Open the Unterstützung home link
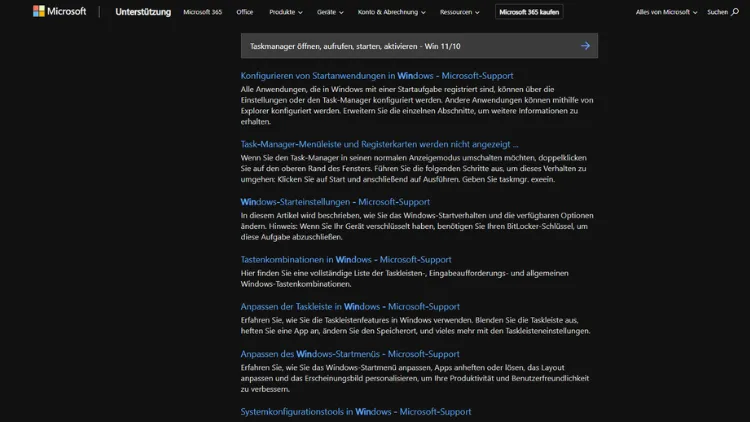 pos(143,12)
